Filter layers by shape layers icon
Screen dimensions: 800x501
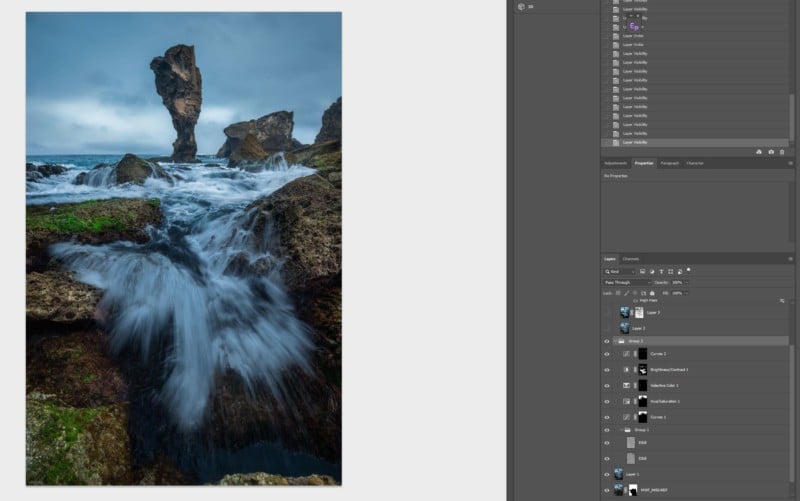click(x=670, y=271)
